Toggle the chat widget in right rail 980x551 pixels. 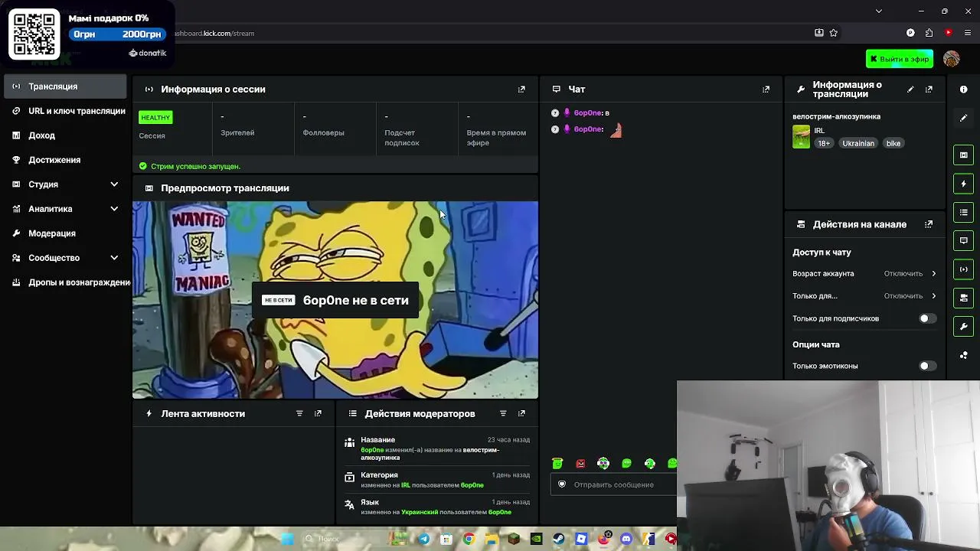pyautogui.click(x=963, y=240)
